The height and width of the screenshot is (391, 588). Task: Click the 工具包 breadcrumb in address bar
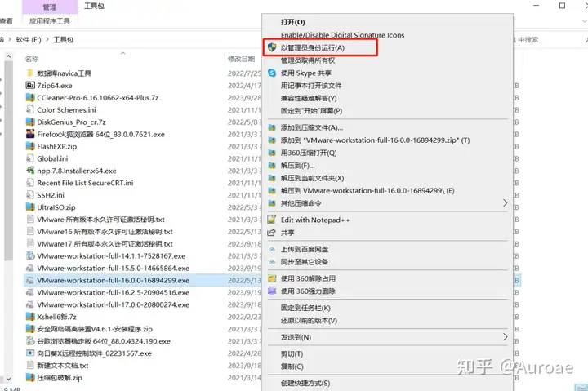(64, 39)
